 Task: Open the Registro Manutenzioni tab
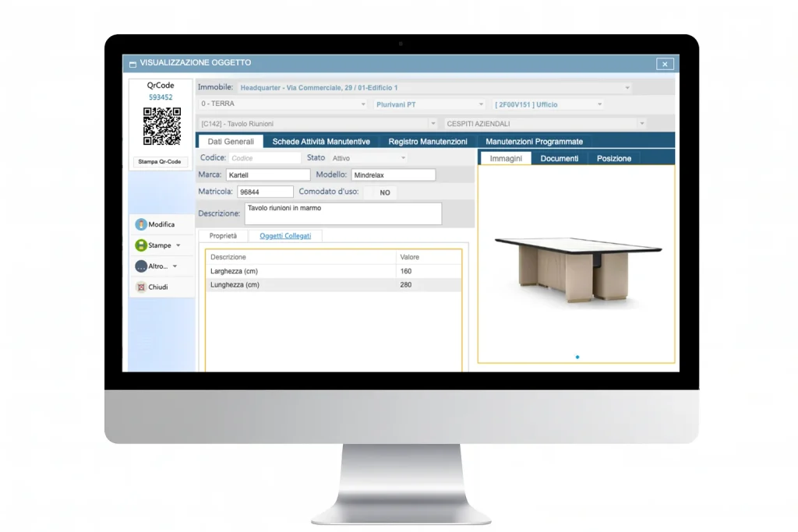click(x=428, y=142)
